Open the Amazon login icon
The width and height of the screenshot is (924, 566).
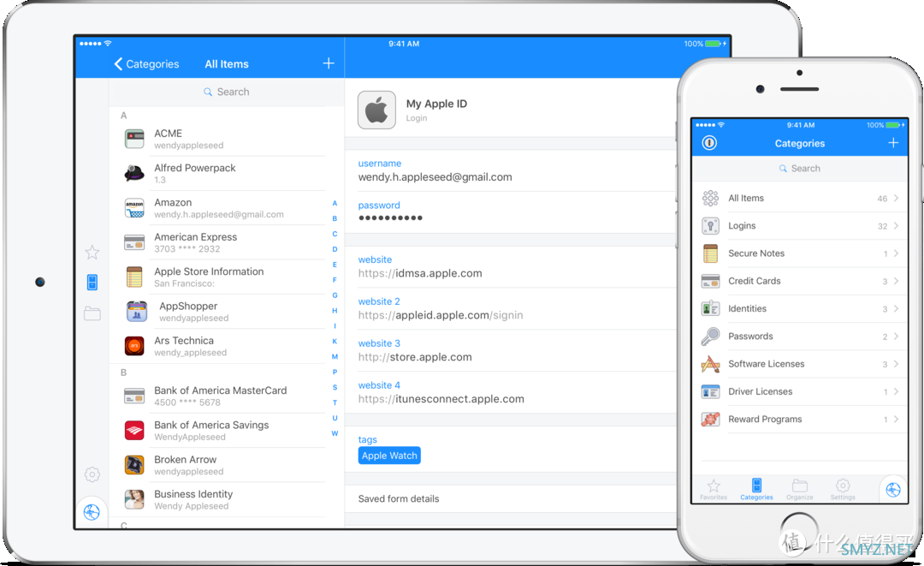click(x=134, y=208)
